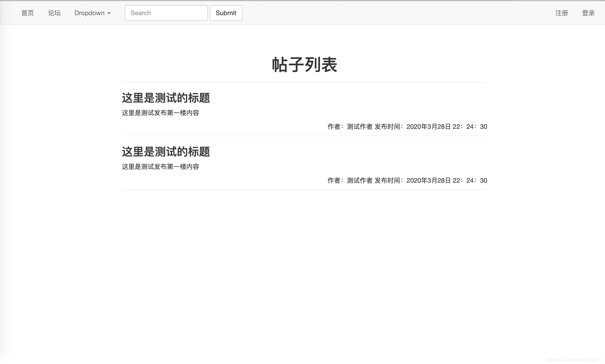Select the 论坛 navigation item
605x364 pixels.
[54, 13]
